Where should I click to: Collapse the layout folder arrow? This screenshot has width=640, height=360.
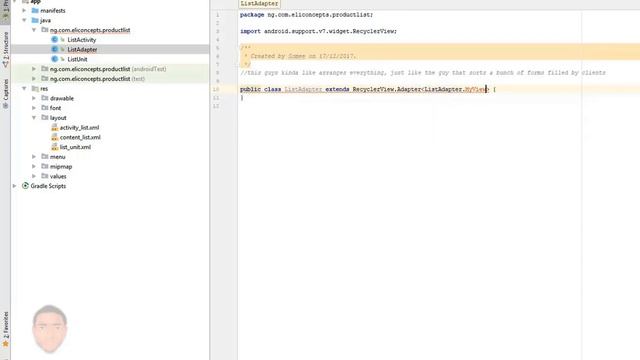coord(34,118)
